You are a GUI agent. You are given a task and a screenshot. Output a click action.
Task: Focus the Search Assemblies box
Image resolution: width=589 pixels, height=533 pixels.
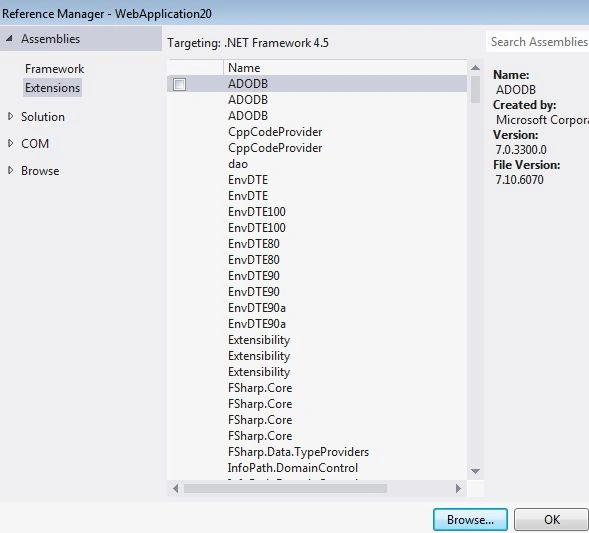coord(538,42)
